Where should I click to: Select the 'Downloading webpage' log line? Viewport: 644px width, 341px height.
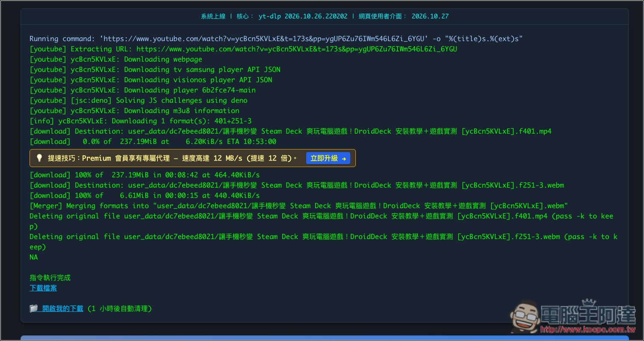[x=116, y=59]
